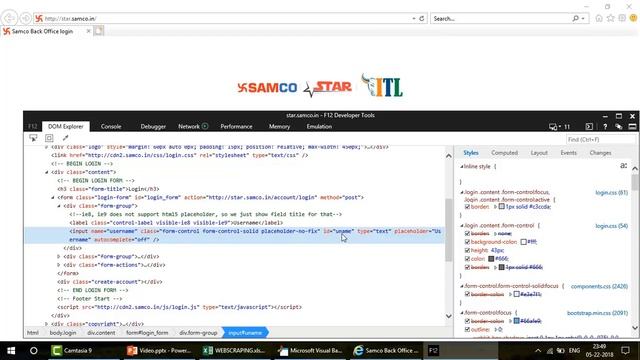Open Cortana search circle on the taskbar
This screenshot has height=360, width=640.
[34, 351]
